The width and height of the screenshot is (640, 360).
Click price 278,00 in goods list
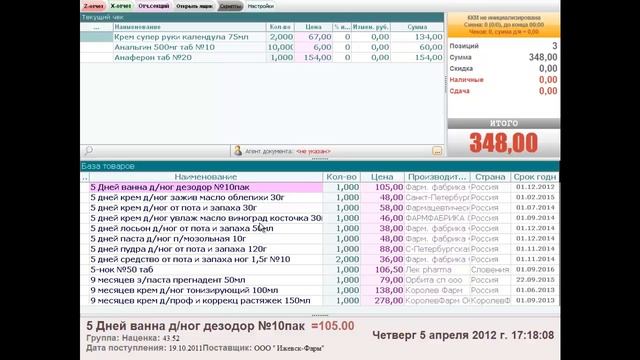click(382, 300)
